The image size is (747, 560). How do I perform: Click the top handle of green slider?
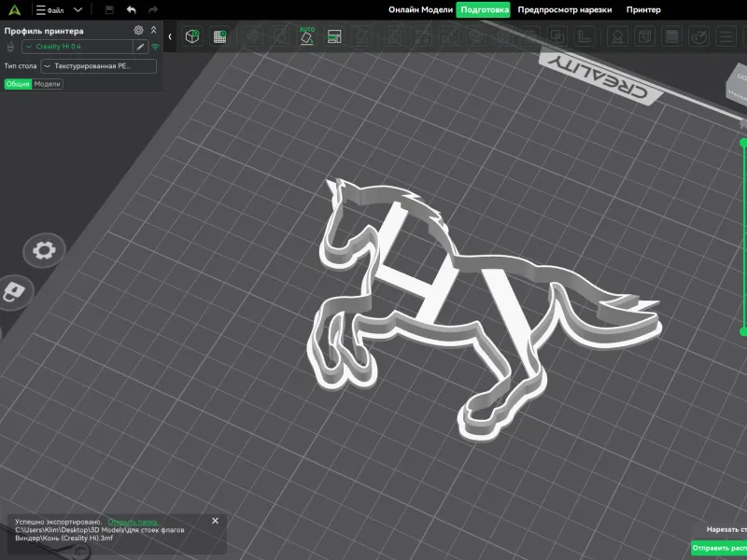point(743,143)
